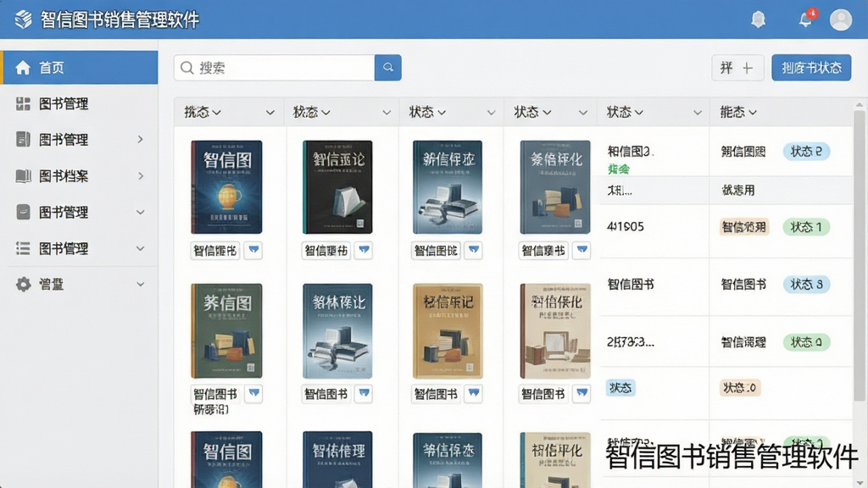Click the blue magnifier search button

point(388,68)
